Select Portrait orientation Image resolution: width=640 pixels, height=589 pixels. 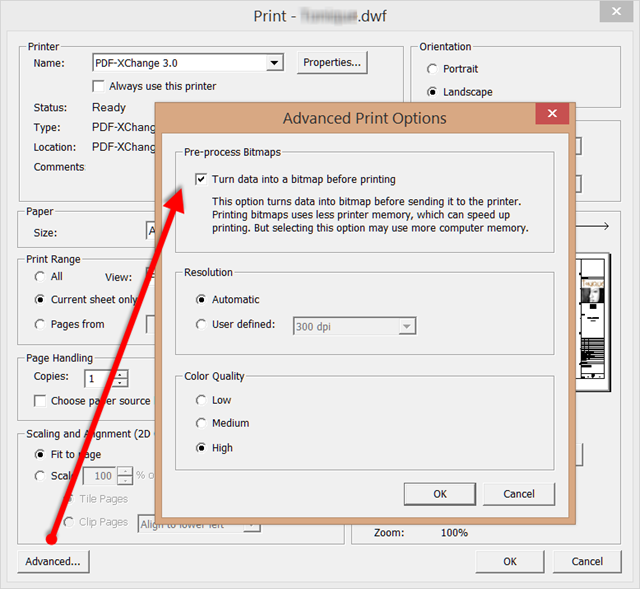click(x=432, y=69)
